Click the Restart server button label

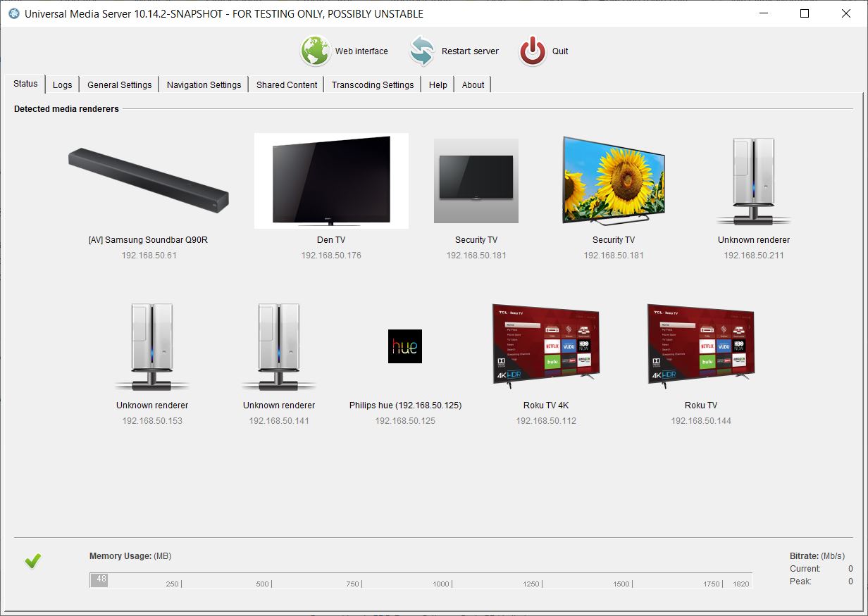[x=470, y=51]
